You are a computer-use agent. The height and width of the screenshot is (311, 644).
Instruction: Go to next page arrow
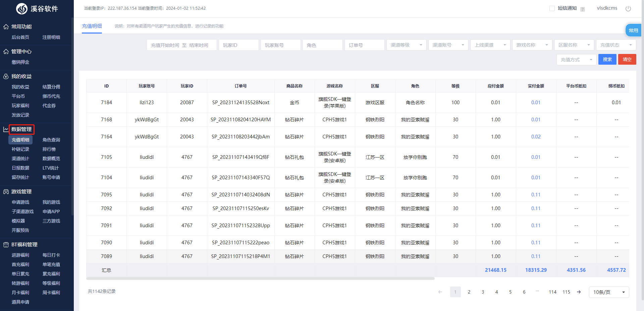pyautogui.click(x=579, y=292)
